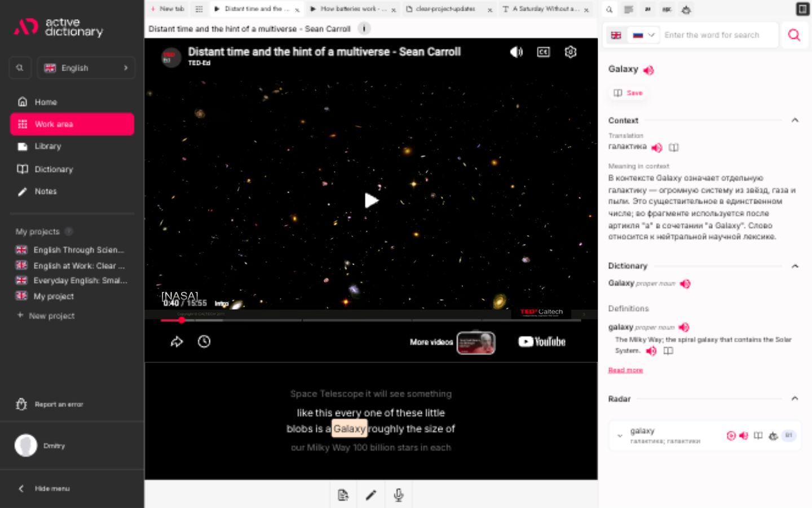Play the video with center play button
Viewport: 812px width, 508px height.
click(370, 200)
